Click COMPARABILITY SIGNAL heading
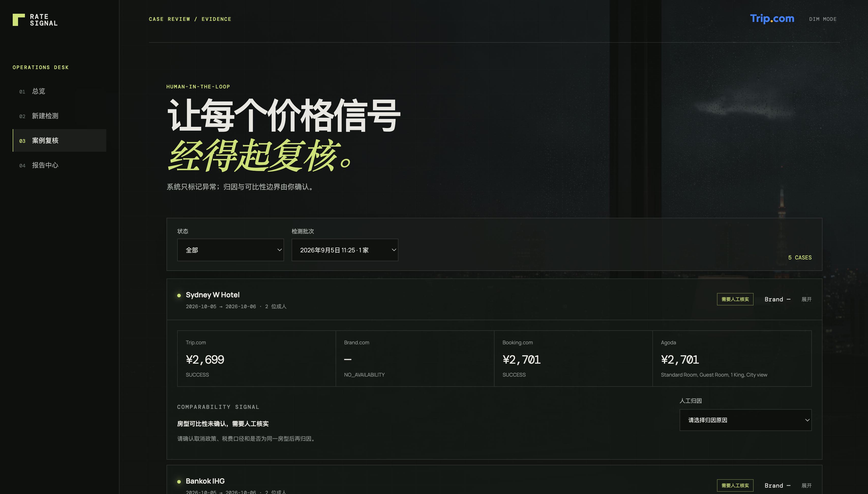Screen dimensions: 868x494 pos(218,407)
